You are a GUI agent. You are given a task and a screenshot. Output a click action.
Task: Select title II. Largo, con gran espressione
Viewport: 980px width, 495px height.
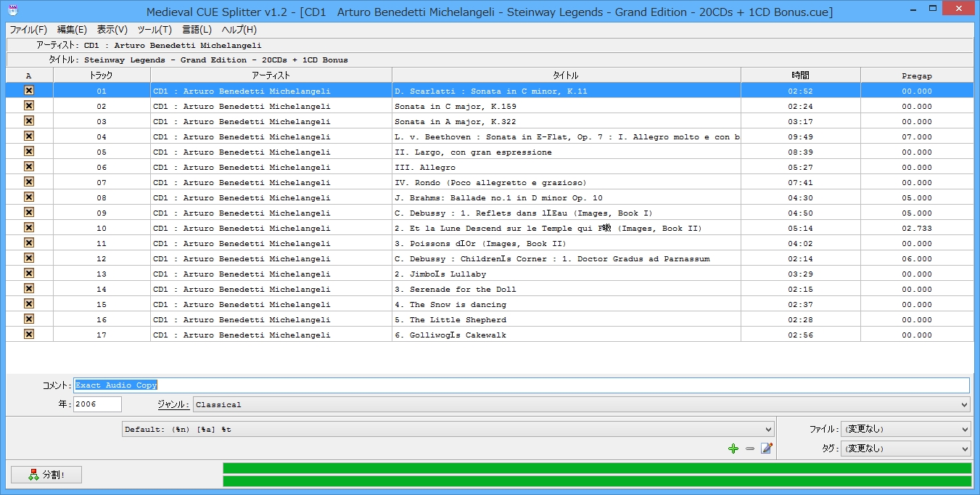567,152
